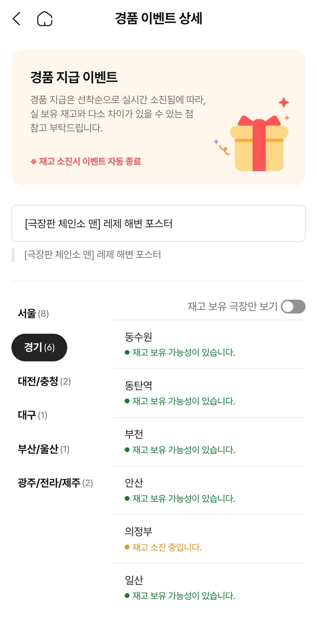Image resolution: width=317 pixels, height=644 pixels.
Task: Select the 경기 (6) region tab
Action: click(39, 347)
